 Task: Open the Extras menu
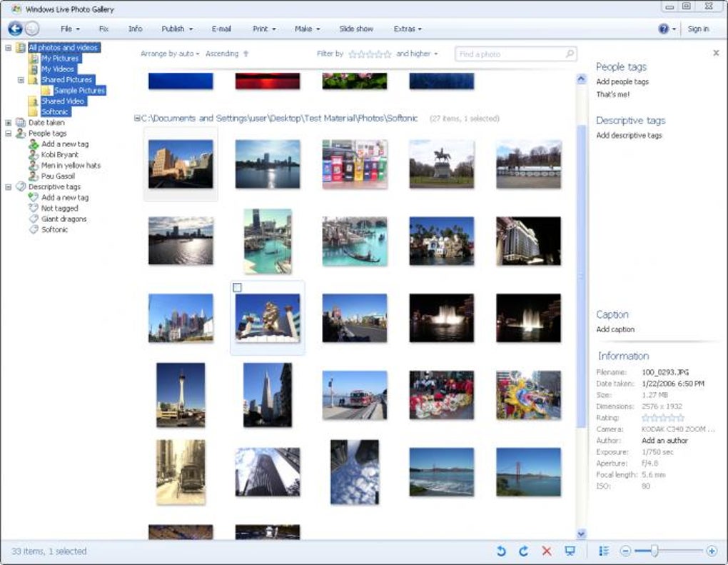[408, 29]
